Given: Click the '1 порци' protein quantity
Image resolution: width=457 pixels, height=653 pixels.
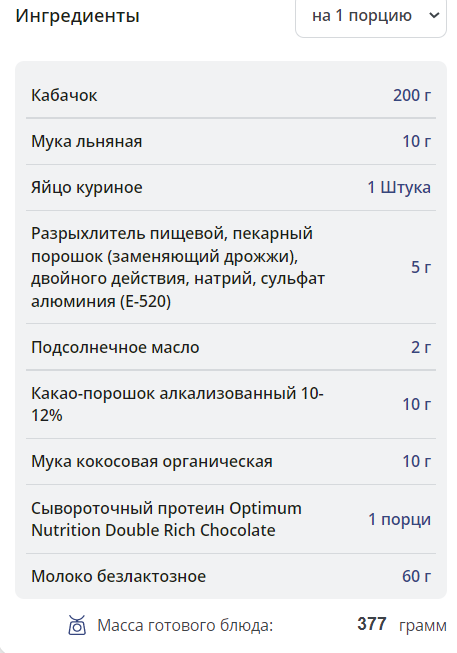Looking at the screenshot, I should point(400,519).
